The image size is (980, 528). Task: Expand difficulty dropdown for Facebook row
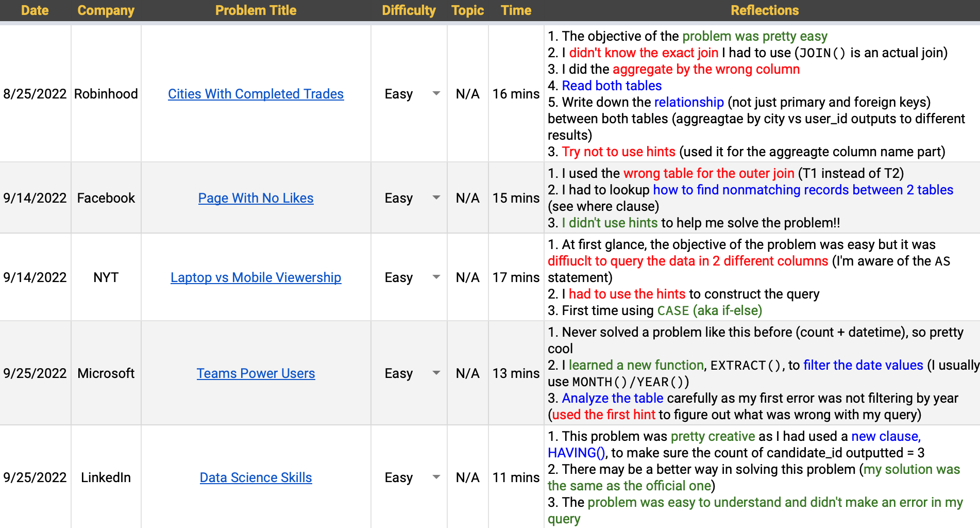coord(436,198)
